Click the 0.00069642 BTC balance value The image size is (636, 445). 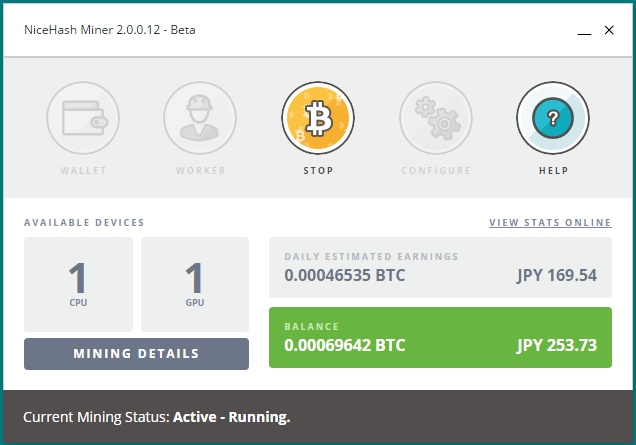(345, 346)
